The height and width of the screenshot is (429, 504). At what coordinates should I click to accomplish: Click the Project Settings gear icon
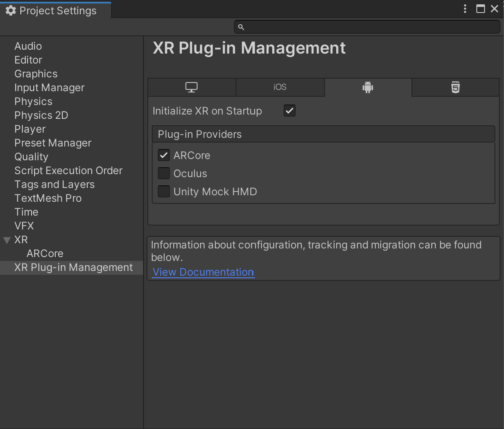[x=11, y=11]
